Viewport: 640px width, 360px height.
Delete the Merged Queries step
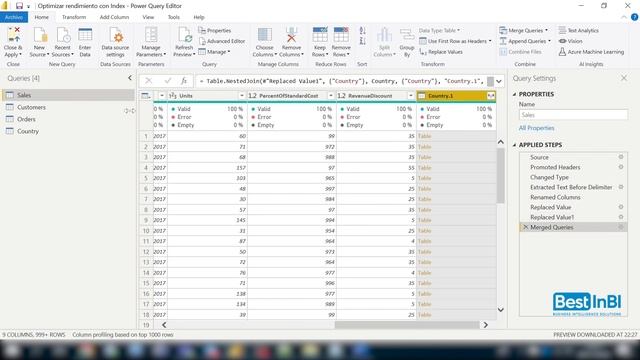tap(525, 227)
